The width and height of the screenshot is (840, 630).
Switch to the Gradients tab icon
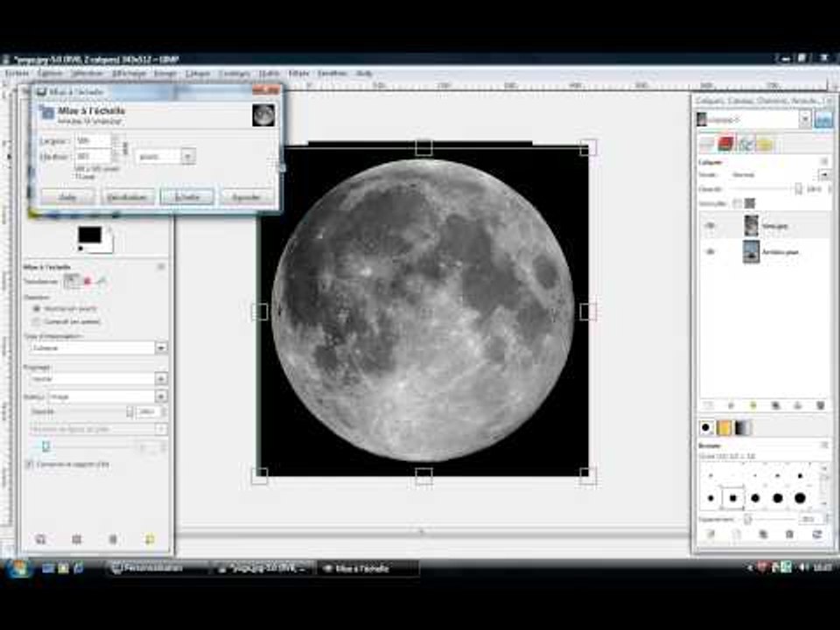[743, 427]
